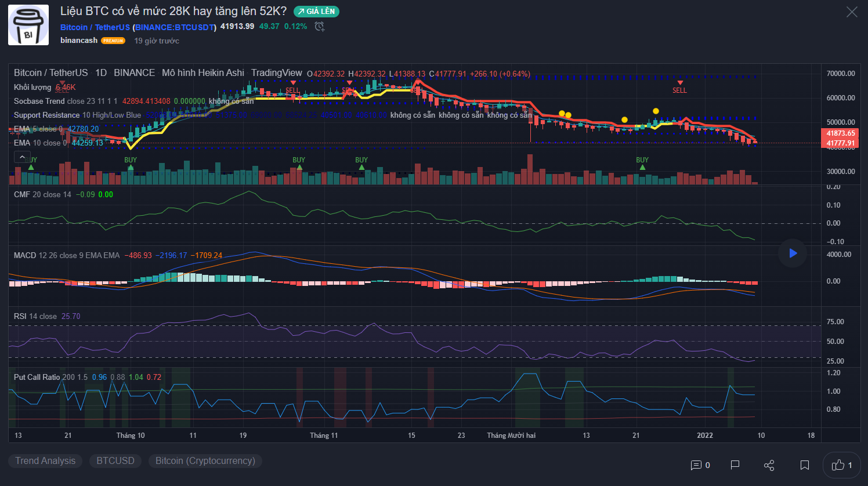The height and width of the screenshot is (486, 868).
Task: Open the binancash author profile link
Action: click(x=79, y=40)
